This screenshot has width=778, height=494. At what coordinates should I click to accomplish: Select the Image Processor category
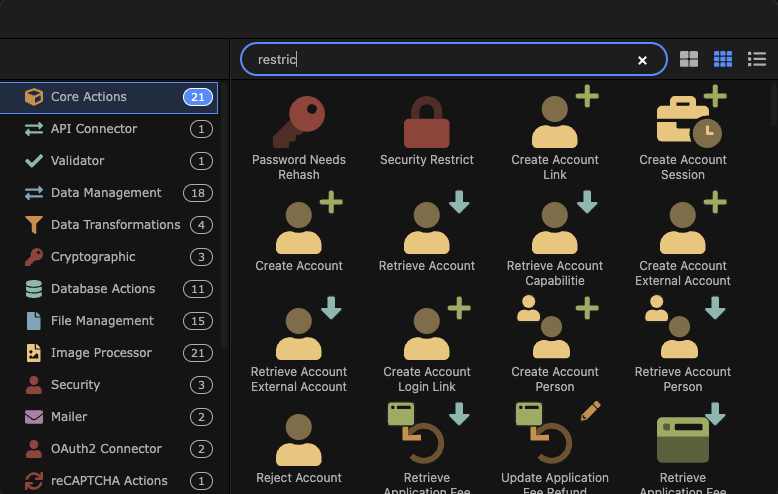(x=101, y=353)
